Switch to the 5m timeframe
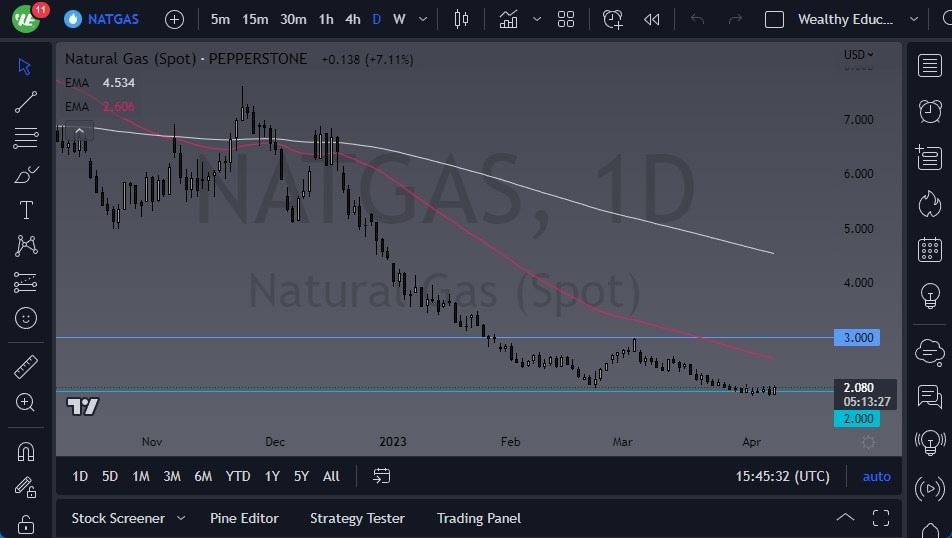The height and width of the screenshot is (538, 952). [x=220, y=19]
